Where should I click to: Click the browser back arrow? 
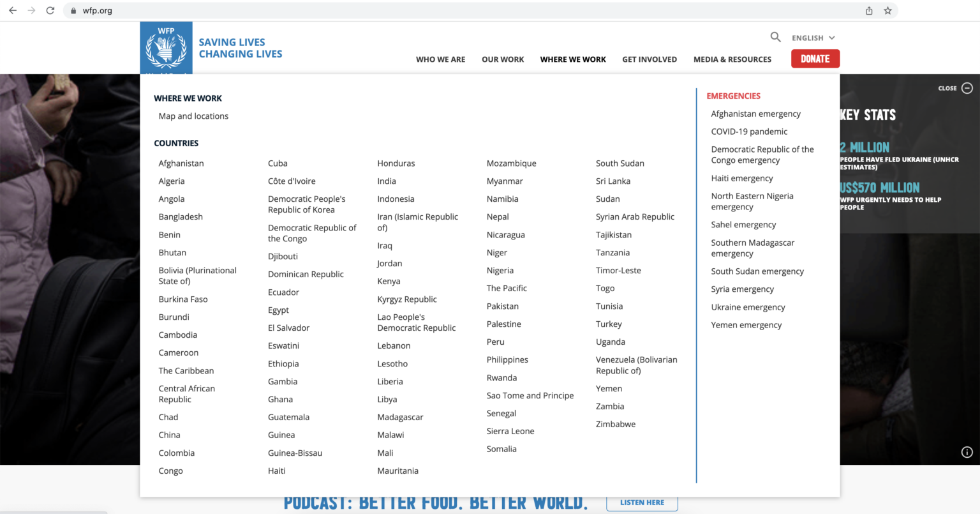13,11
